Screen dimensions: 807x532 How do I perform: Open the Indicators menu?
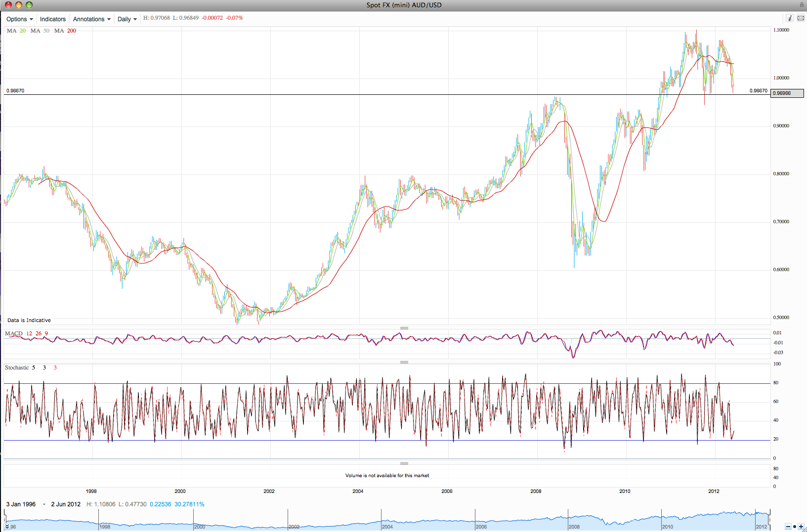point(53,19)
